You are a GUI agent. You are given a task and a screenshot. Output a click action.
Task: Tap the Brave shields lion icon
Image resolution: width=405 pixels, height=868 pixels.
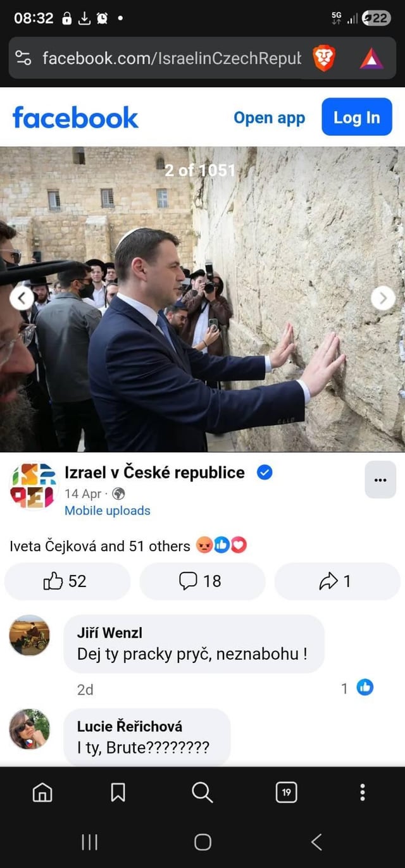point(324,58)
